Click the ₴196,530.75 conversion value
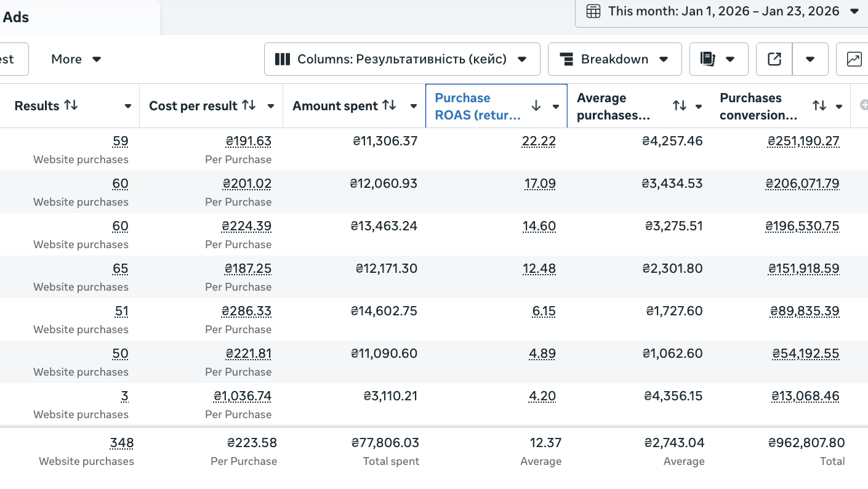Viewport: 868px width, 489px height. pos(803,226)
